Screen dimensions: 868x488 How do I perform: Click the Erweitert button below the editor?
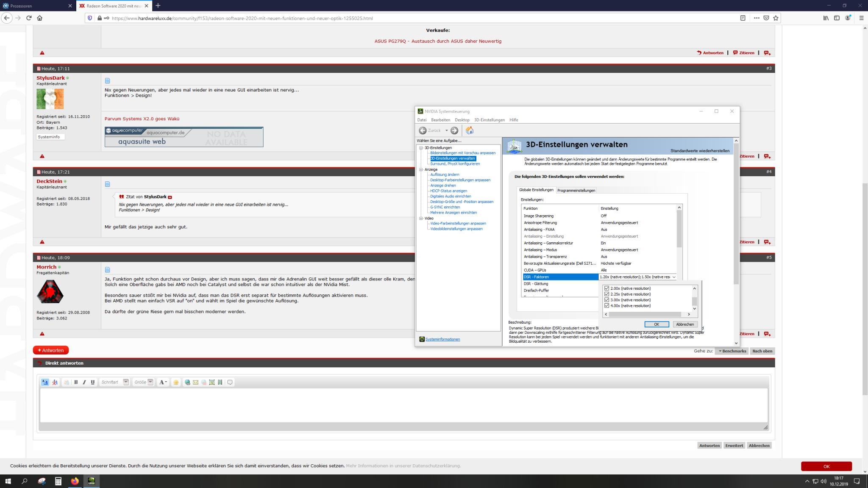734,446
